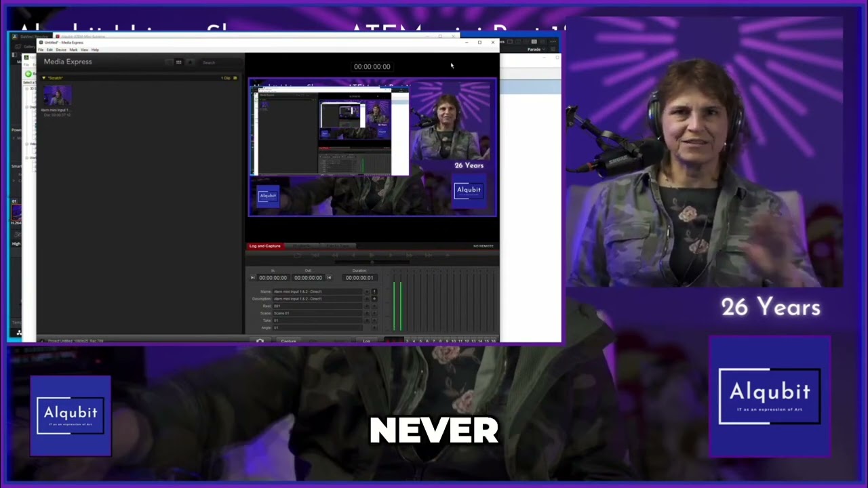Skip to previous clip in transport
Screen dimensions: 868x488
(x=315, y=255)
